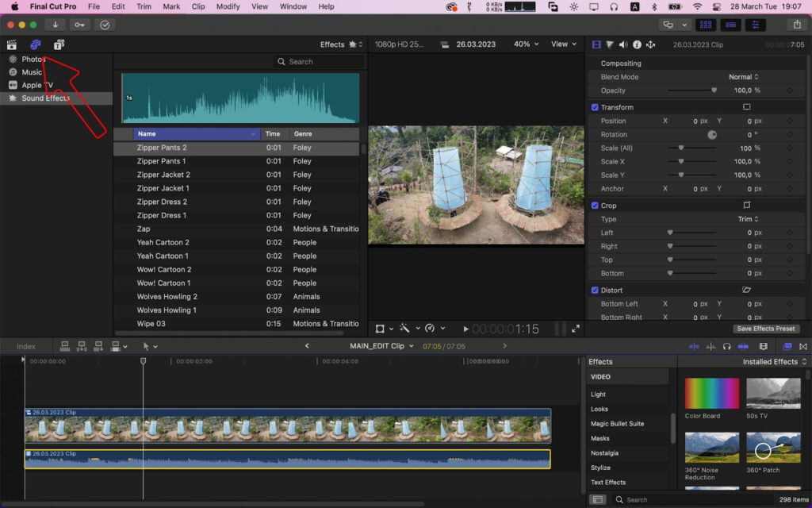
Task: Toggle the Effects browser icon
Action: click(787, 346)
